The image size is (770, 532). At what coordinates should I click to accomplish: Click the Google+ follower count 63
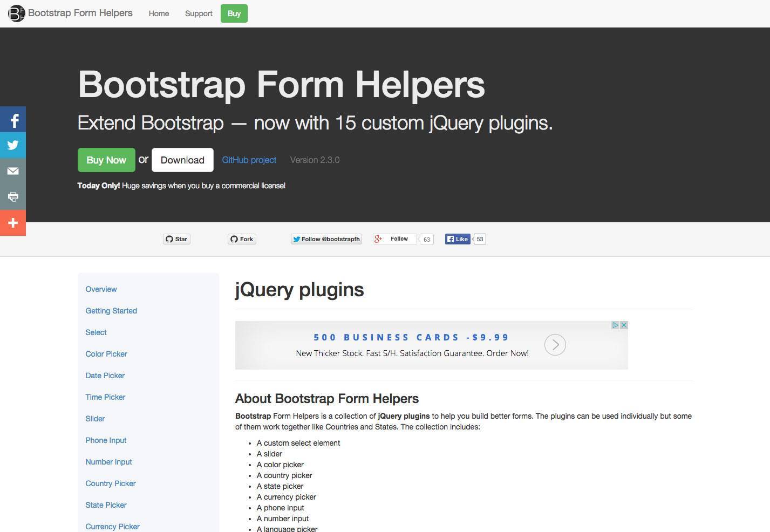point(427,239)
